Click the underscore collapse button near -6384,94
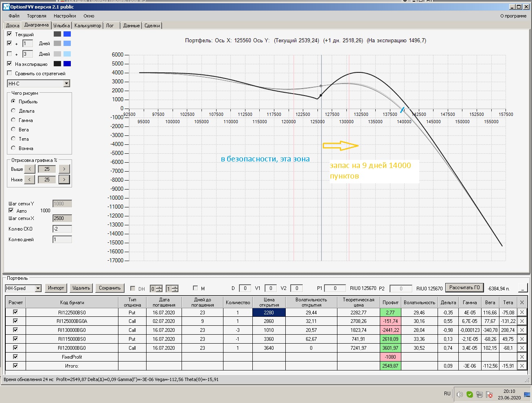This screenshot has height=403, width=532. tap(523, 288)
